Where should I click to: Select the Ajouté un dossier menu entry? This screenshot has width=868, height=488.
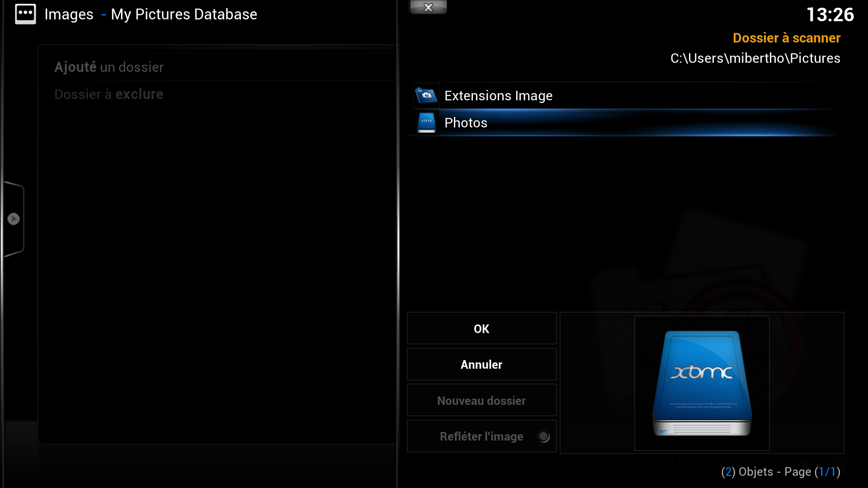(109, 67)
